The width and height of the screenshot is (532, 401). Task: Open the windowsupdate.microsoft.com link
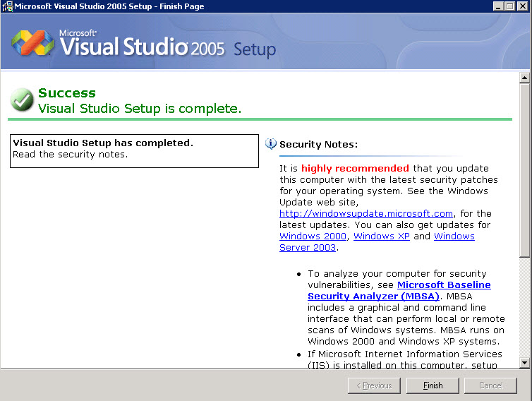(365, 214)
